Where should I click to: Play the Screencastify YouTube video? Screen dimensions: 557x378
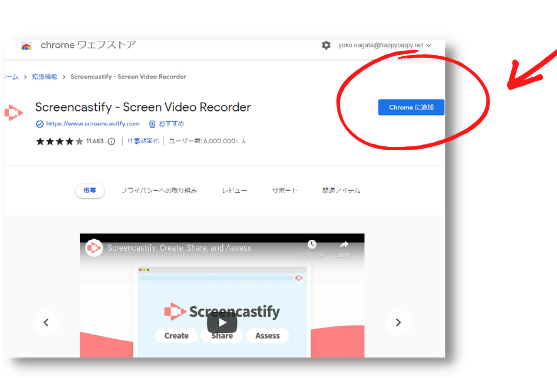point(222,323)
